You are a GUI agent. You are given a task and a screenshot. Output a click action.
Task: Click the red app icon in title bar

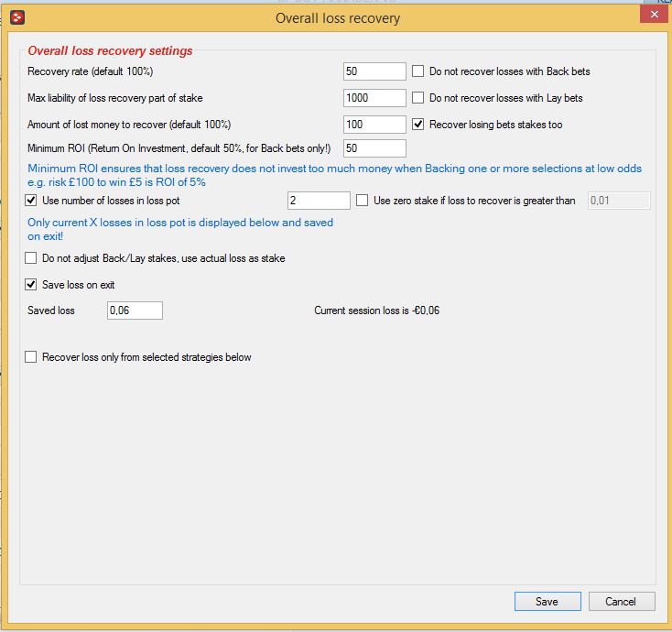pos(17,17)
